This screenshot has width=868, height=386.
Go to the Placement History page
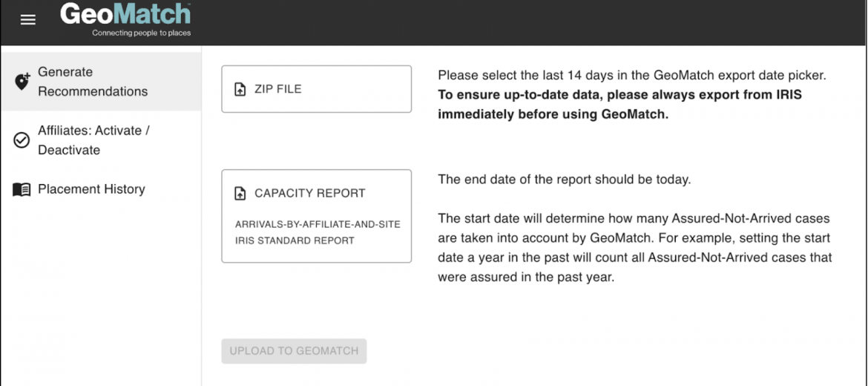pyautogui.click(x=101, y=189)
